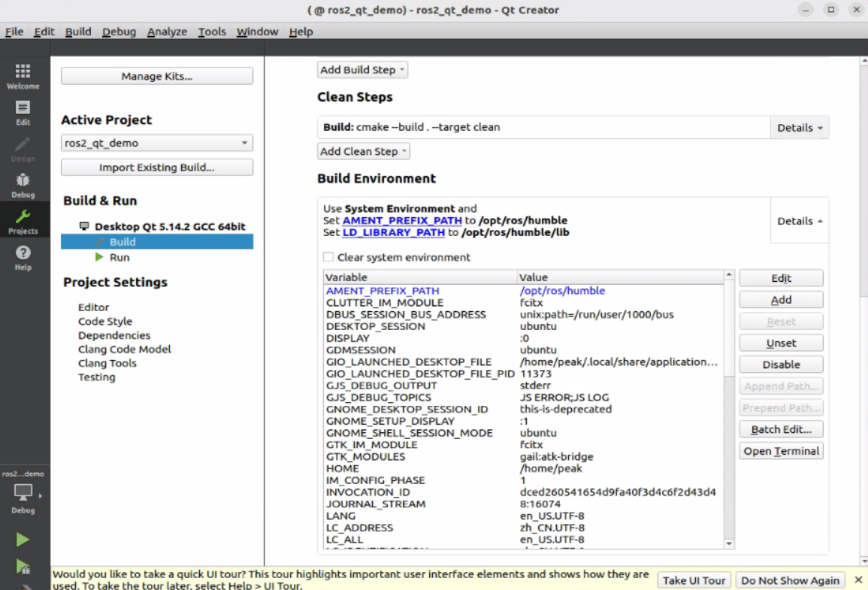Select CLUTTER_IM_MODULE variable row

(523, 303)
